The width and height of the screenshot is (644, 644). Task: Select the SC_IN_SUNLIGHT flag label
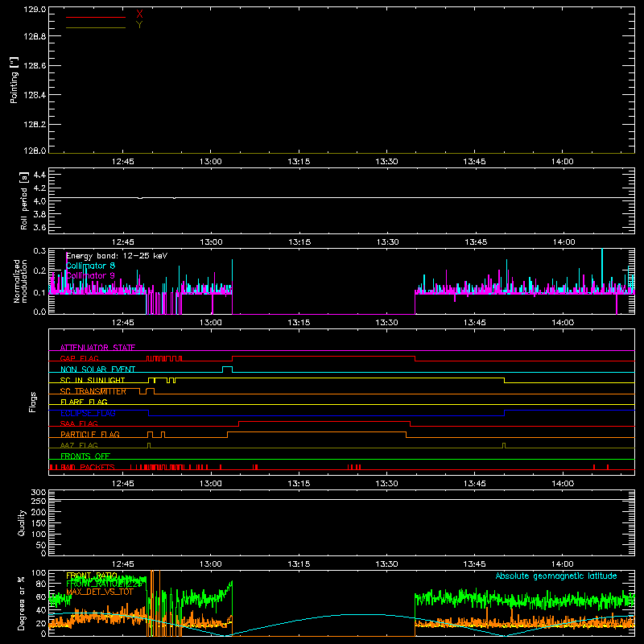[93, 380]
